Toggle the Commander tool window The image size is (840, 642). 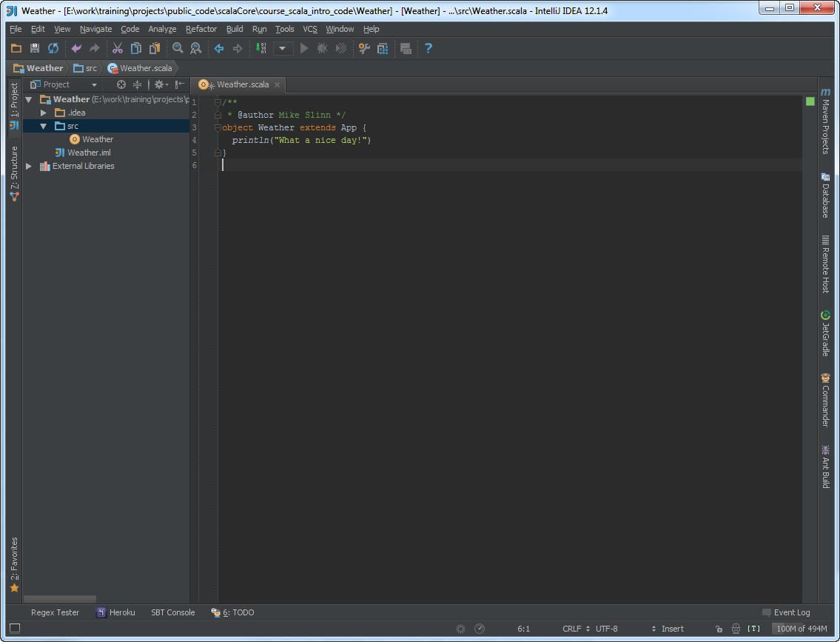click(x=825, y=401)
